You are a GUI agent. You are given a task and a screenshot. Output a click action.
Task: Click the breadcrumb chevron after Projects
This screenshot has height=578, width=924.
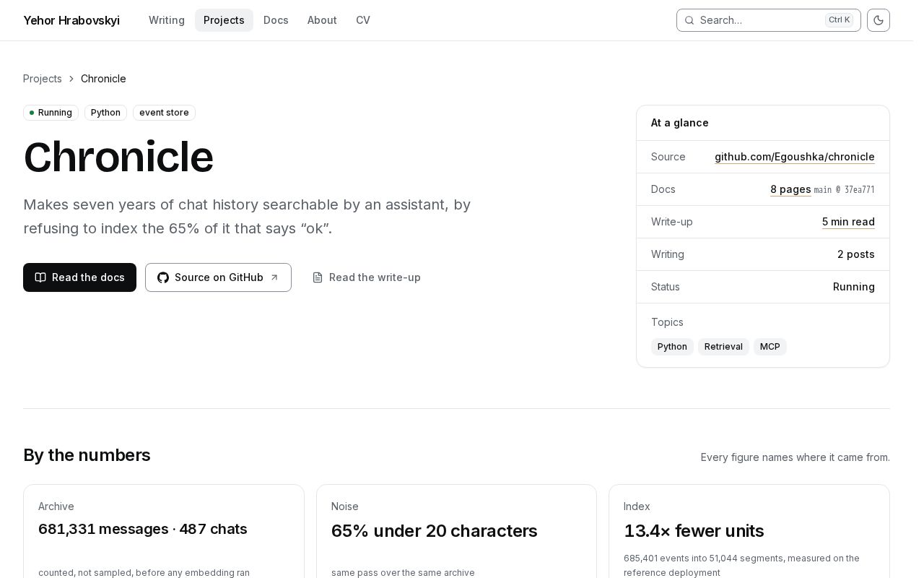[x=71, y=79]
